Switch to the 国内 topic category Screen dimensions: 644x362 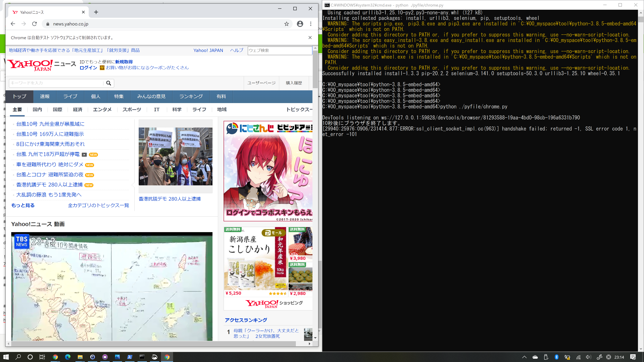[x=37, y=109]
